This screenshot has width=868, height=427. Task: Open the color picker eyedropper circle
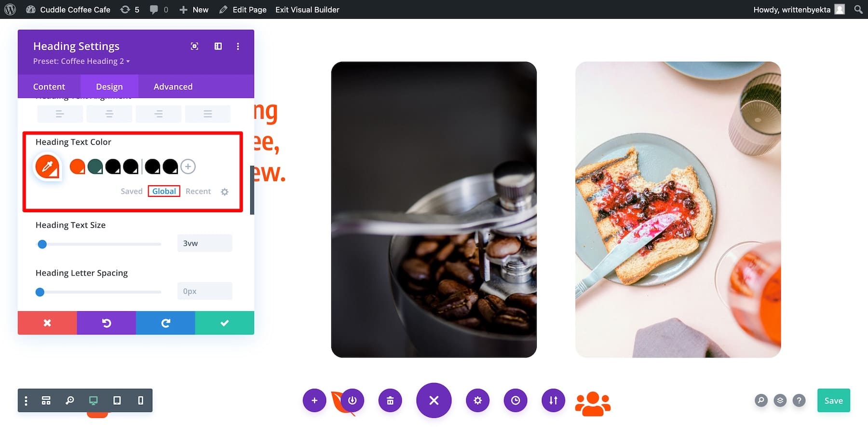(47, 166)
